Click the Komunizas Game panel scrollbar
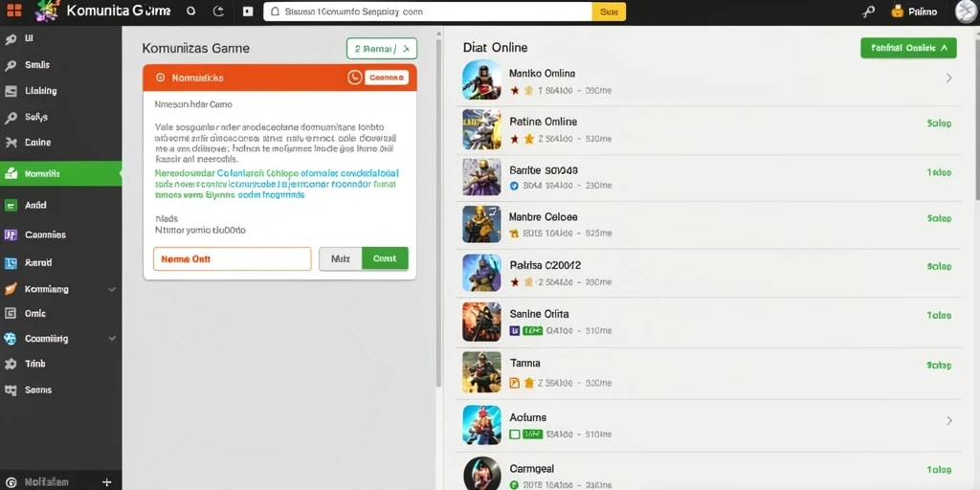The image size is (980, 490). [x=438, y=212]
